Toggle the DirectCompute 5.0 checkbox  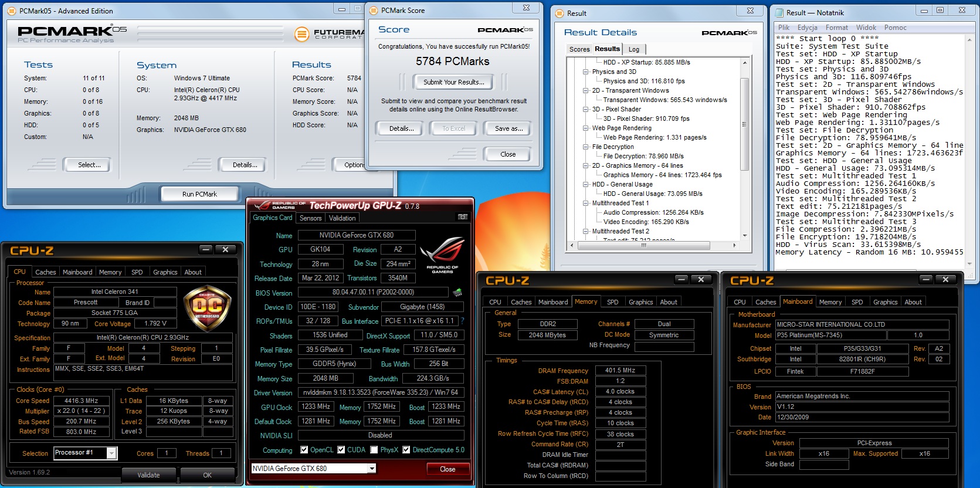tap(406, 450)
